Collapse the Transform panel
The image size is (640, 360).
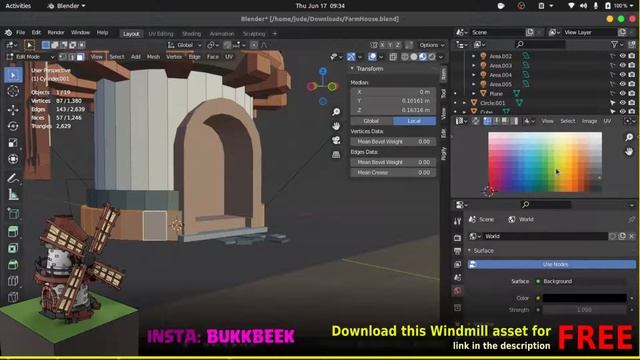352,69
